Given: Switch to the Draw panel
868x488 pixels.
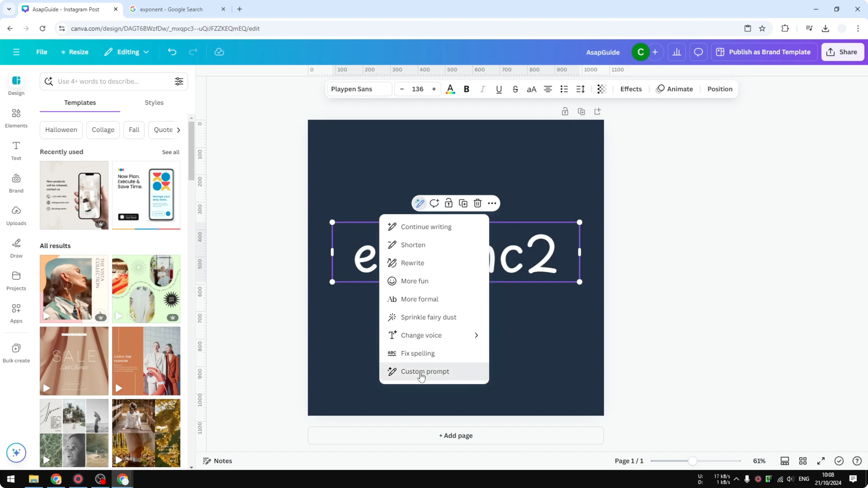Looking at the screenshot, I should pos(16,248).
